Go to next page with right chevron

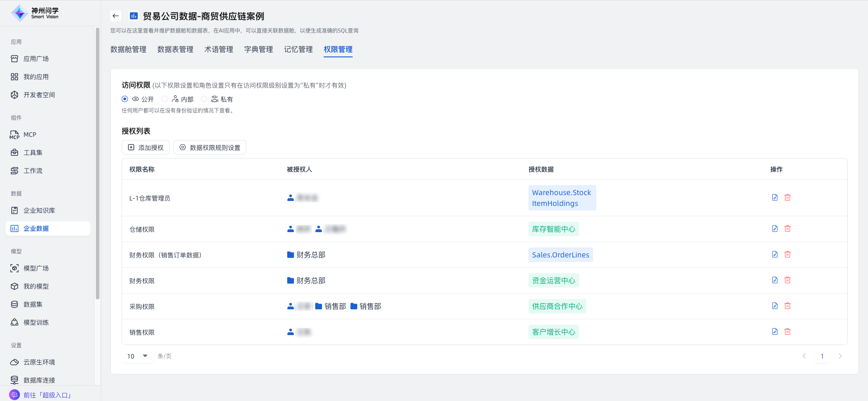click(840, 356)
